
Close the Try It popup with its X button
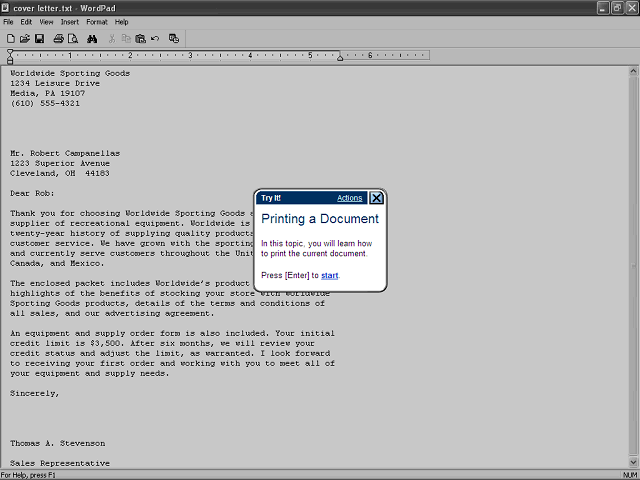(376, 198)
